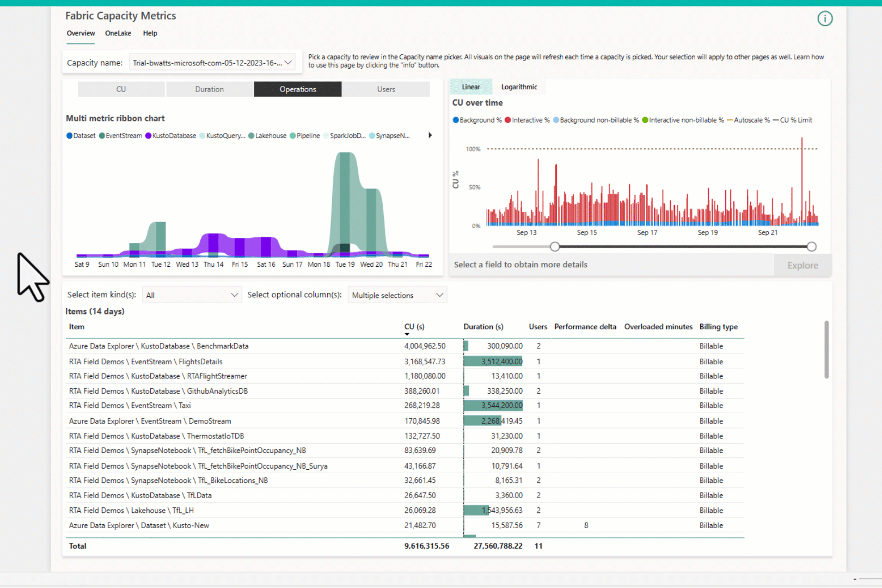Image resolution: width=882 pixels, height=588 pixels.
Task: Sort by the Duration (s) column header
Action: [483, 327]
